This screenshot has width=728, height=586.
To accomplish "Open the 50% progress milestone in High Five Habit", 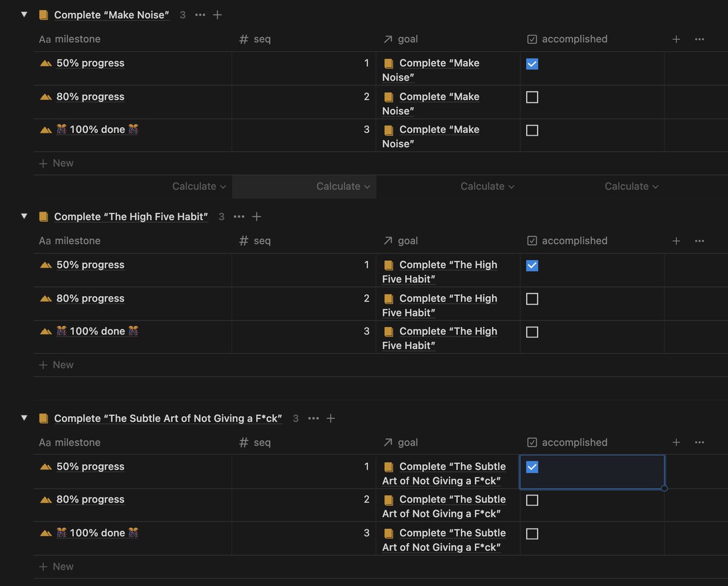I will pyautogui.click(x=90, y=265).
